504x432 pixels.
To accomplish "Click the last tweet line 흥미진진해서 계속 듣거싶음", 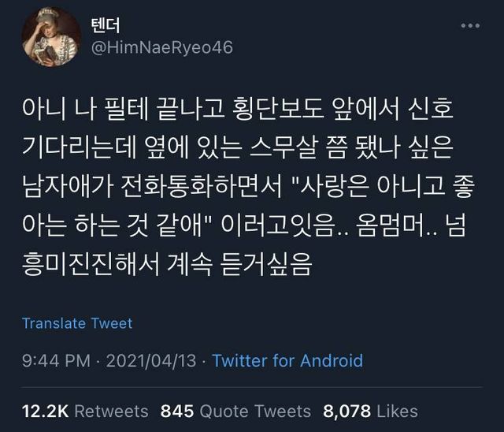I will 167,264.
